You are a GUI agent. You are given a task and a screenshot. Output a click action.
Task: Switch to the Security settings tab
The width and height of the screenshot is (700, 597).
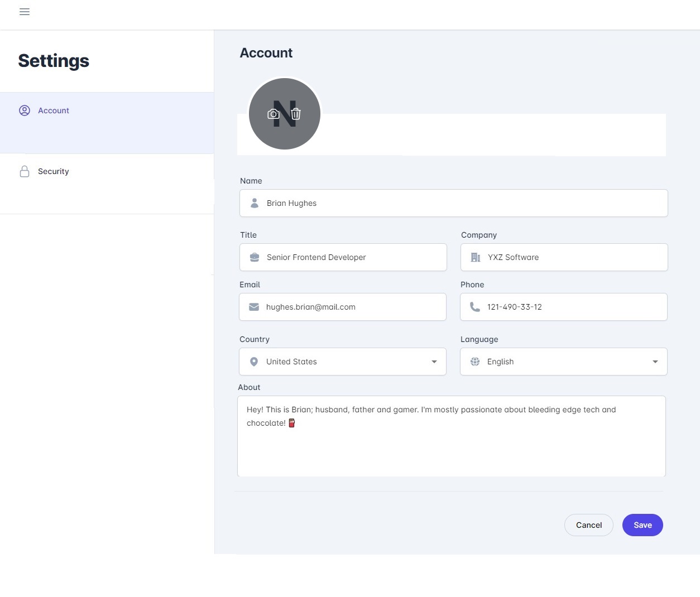(54, 171)
